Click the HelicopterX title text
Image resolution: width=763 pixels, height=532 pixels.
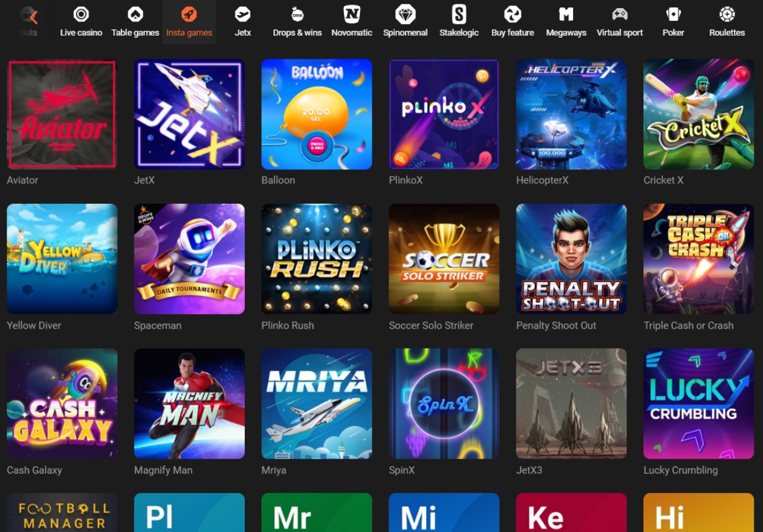pyautogui.click(x=542, y=180)
